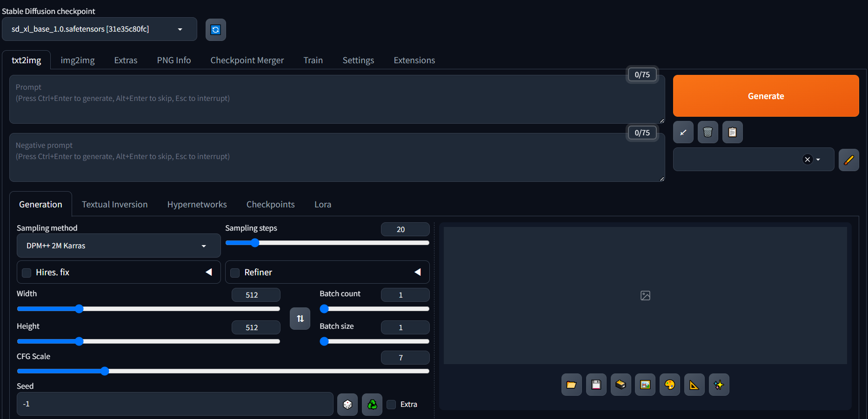The width and height of the screenshot is (868, 419).
Task: Refresh the Stable Diffusion checkpoint list
Action: [215, 30]
